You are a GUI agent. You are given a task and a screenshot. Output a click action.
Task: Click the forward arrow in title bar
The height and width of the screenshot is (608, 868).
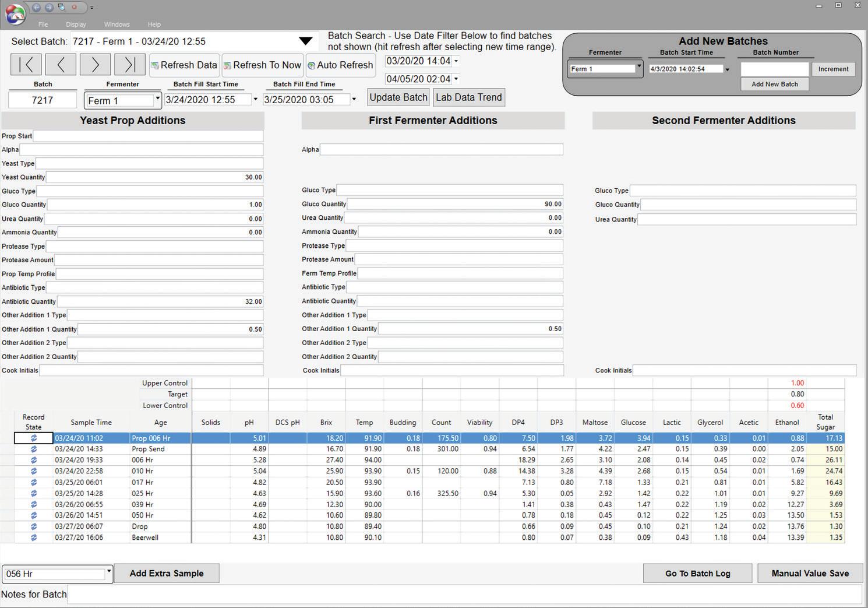point(49,8)
